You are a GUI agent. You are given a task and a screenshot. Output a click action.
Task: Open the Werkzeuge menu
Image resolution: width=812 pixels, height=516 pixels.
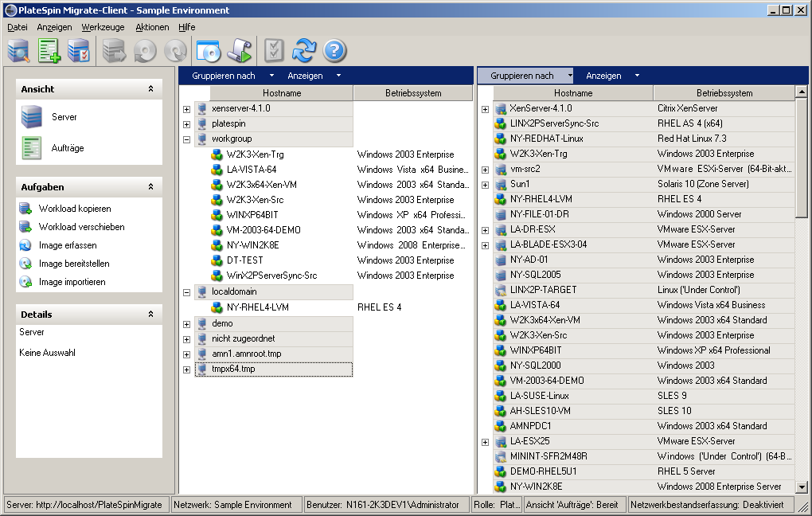[103, 27]
